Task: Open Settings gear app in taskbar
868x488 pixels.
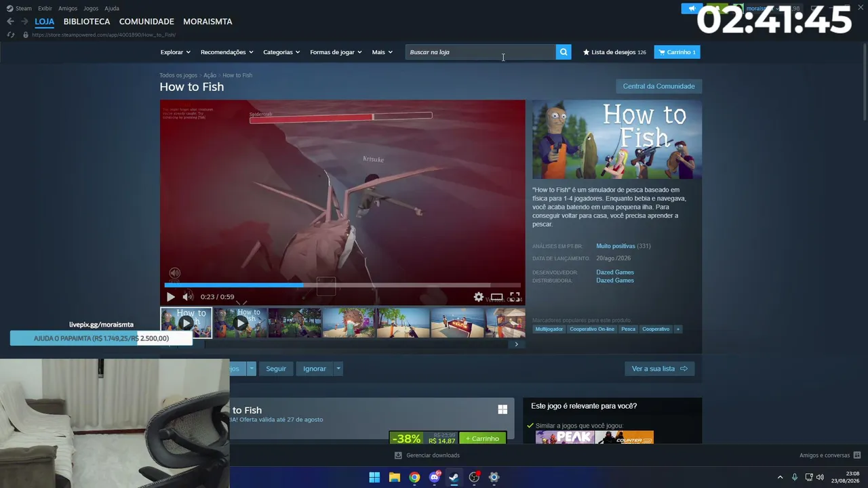Action: 494,477
